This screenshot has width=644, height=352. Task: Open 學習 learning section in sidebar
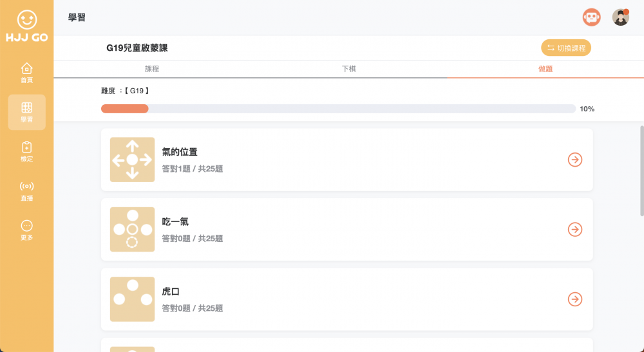(x=26, y=112)
